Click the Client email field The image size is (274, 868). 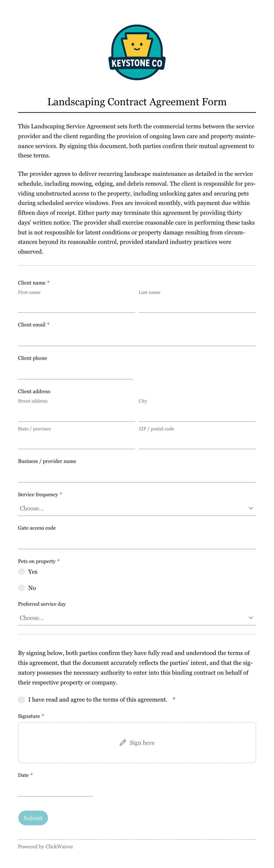coord(137,339)
